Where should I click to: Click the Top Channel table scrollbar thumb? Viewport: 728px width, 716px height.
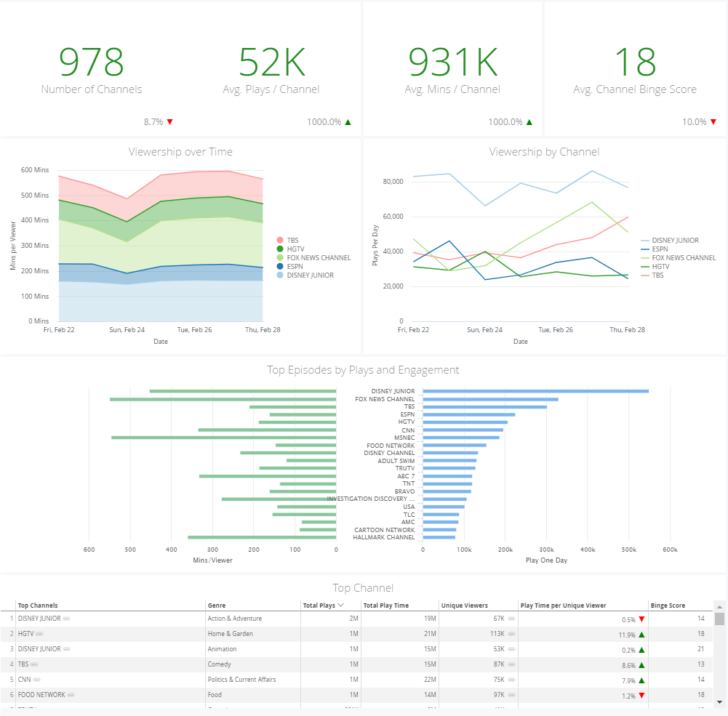(x=719, y=619)
